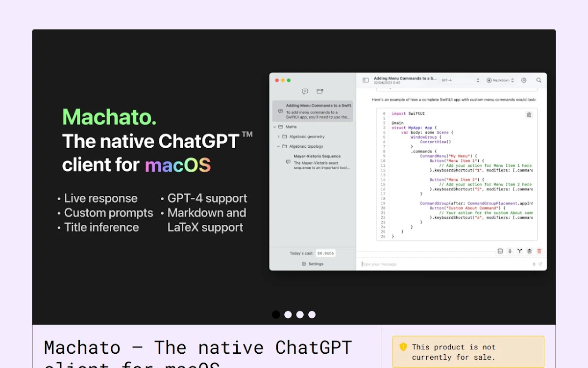Viewport: 588px width, 368px height.
Task: Click the Machato app screenshot thumbnail
Action: click(x=408, y=172)
